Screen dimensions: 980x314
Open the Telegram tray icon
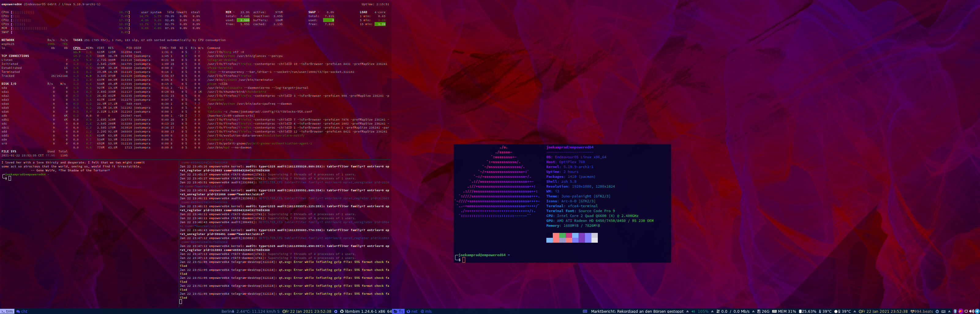point(977,311)
